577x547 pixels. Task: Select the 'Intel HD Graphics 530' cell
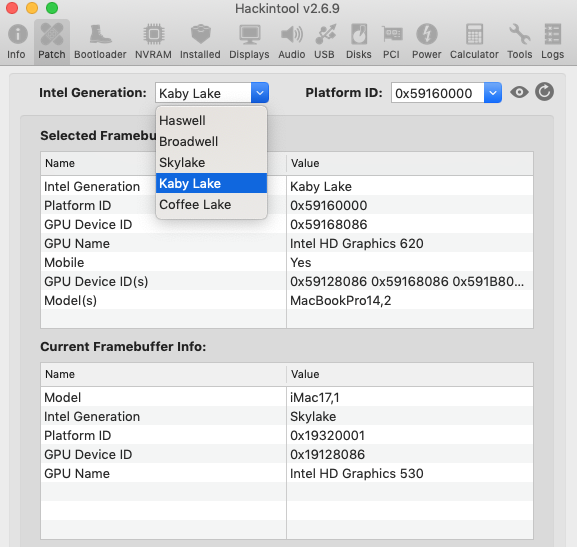click(x=410, y=474)
